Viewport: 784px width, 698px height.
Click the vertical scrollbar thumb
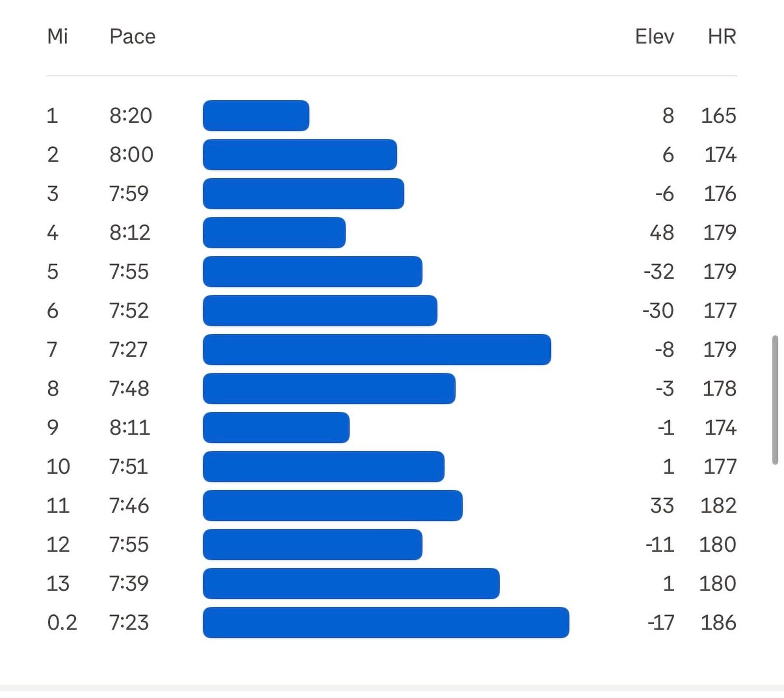click(x=775, y=400)
